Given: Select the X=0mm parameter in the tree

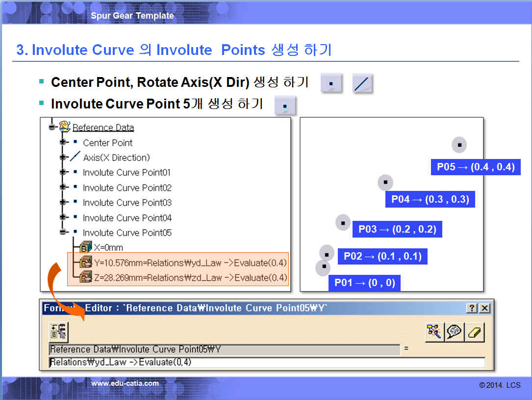Looking at the screenshot, I should point(108,247).
